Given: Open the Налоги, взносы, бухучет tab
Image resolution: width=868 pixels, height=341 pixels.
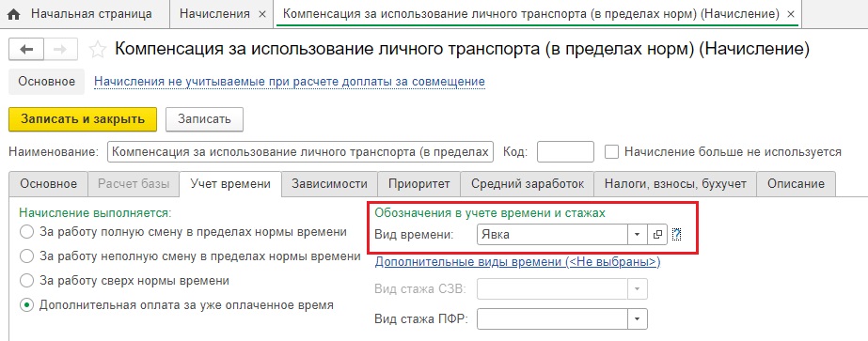Looking at the screenshot, I should 675,184.
